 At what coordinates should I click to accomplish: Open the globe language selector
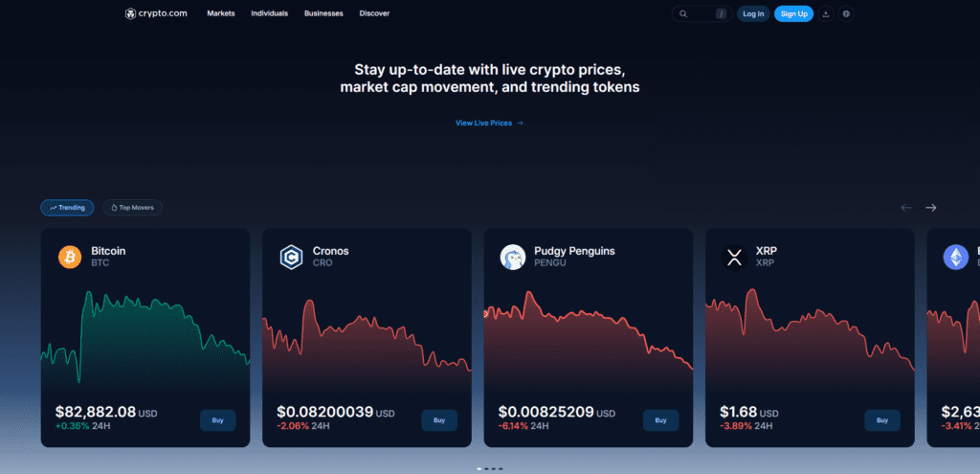coord(846,13)
